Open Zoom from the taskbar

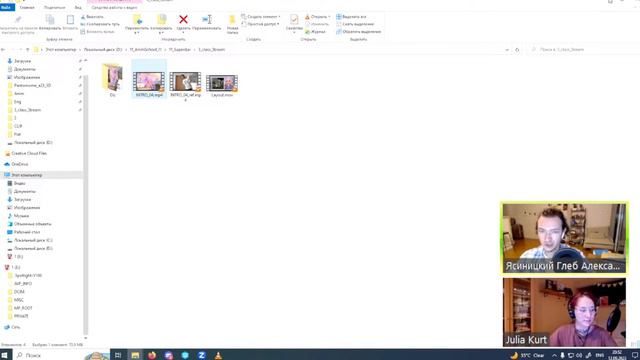tap(202, 355)
